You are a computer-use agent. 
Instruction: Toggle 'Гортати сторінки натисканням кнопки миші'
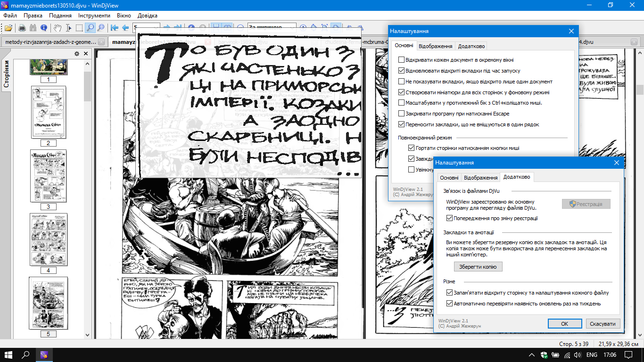[x=412, y=148]
